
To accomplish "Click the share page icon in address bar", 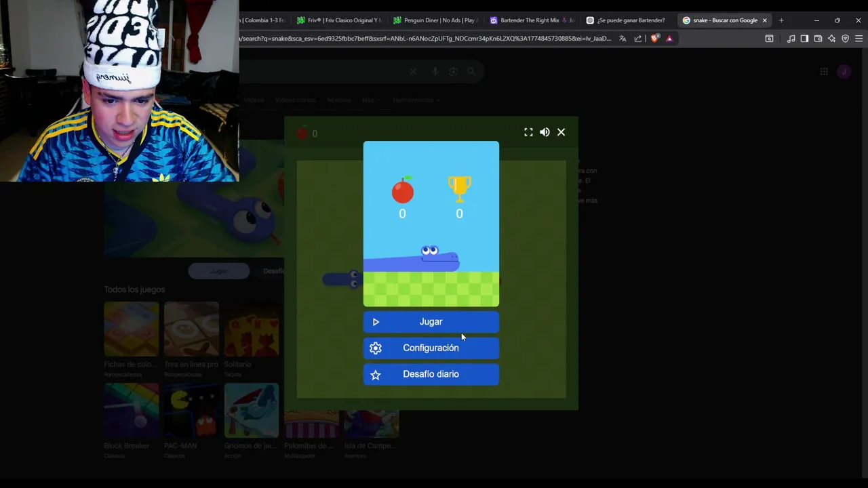I will tap(637, 39).
